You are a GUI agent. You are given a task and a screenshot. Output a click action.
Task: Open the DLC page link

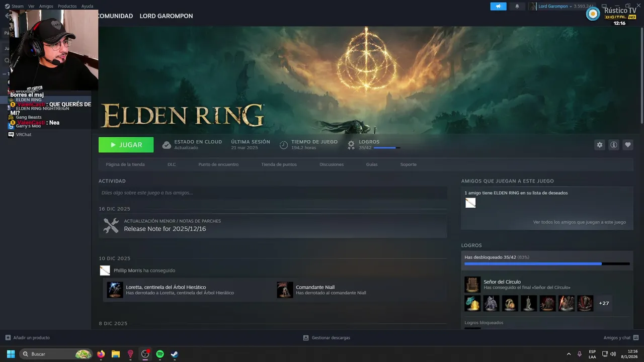click(x=172, y=164)
